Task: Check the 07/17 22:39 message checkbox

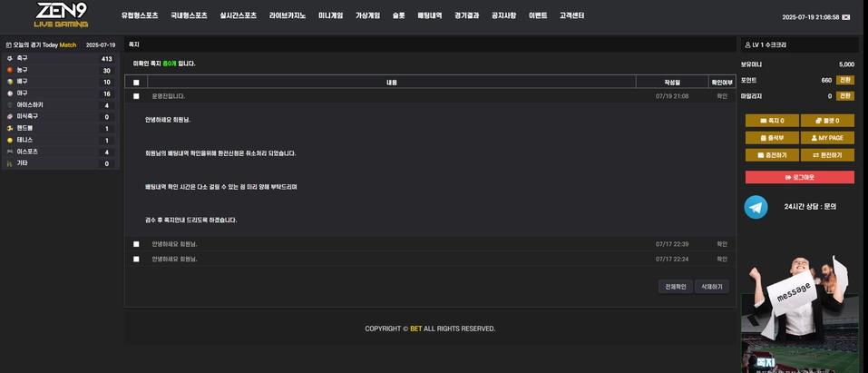Action: (136, 244)
